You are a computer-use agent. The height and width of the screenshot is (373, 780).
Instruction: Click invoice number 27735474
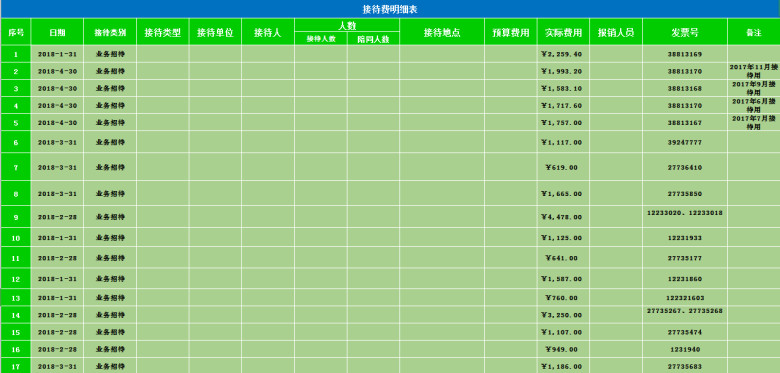tap(685, 332)
